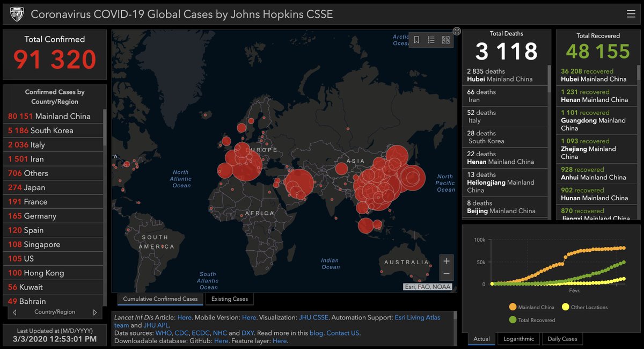Viewport: 644px width, 349px height.
Task: Open the basemap gallery grid tool
Action: click(446, 40)
